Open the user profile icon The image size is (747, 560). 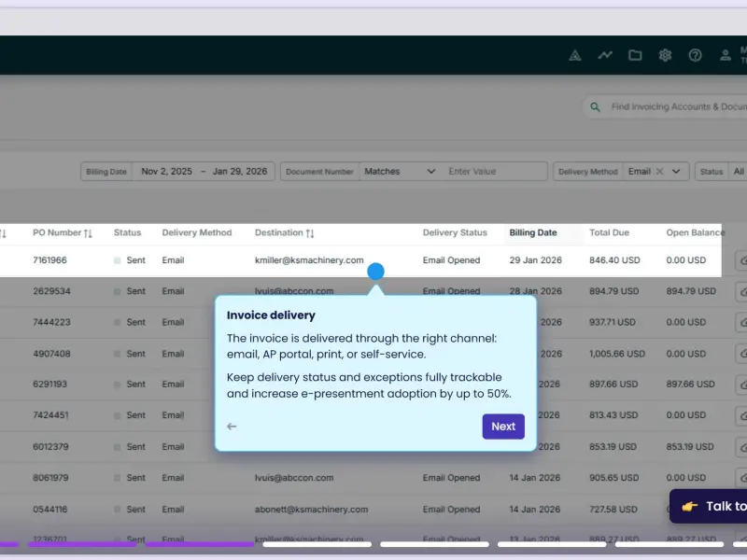(726, 55)
